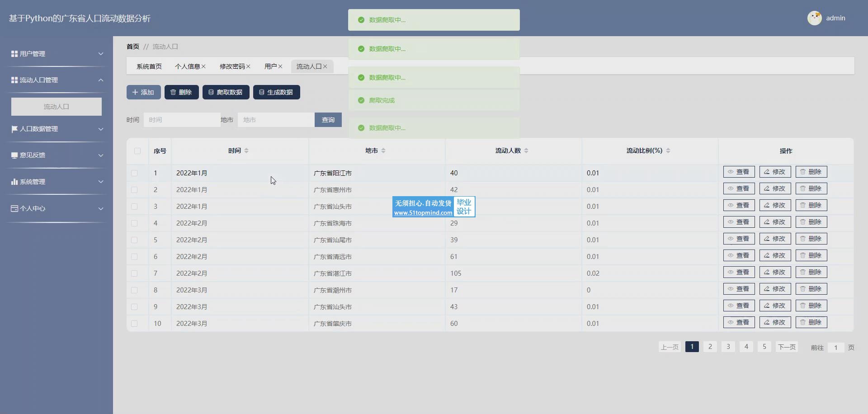This screenshot has height=414, width=868.
Task: Go to page 3
Action: point(728,347)
